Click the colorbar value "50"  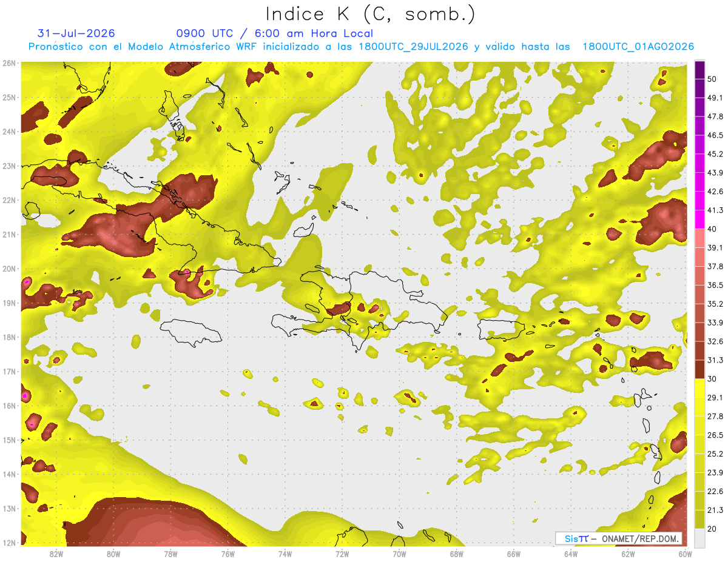click(x=712, y=79)
